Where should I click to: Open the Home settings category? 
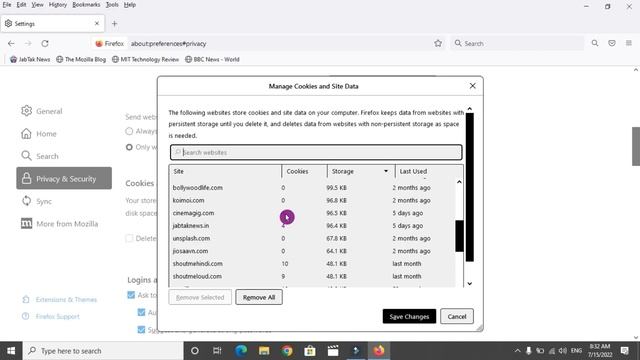tap(39, 133)
